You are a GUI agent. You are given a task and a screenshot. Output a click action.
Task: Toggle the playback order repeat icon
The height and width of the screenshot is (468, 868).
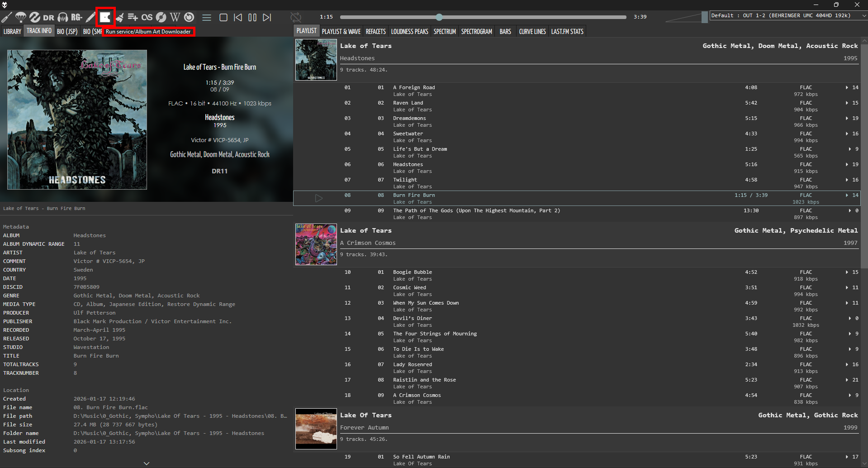[296, 17]
